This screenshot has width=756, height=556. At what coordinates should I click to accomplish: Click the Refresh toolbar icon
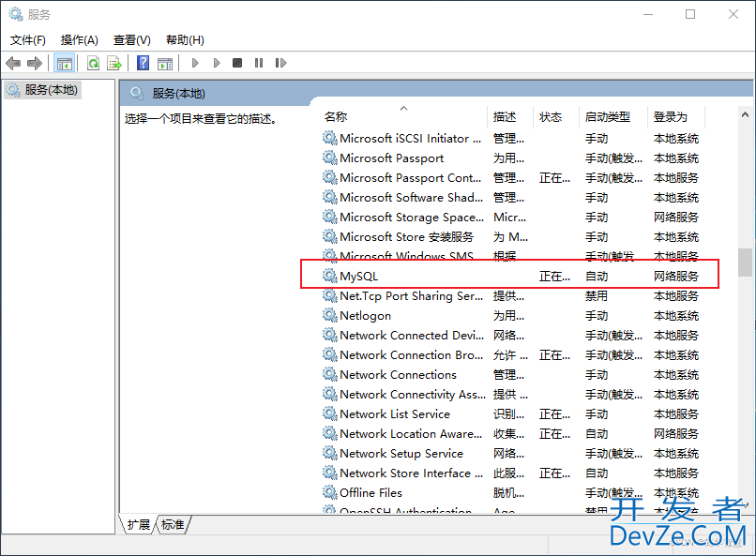[x=93, y=63]
